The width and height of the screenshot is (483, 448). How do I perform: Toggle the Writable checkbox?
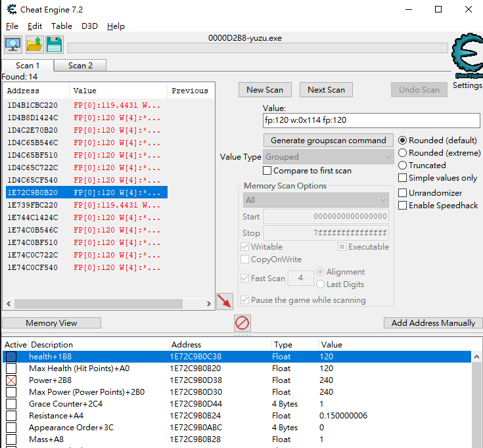coord(245,246)
